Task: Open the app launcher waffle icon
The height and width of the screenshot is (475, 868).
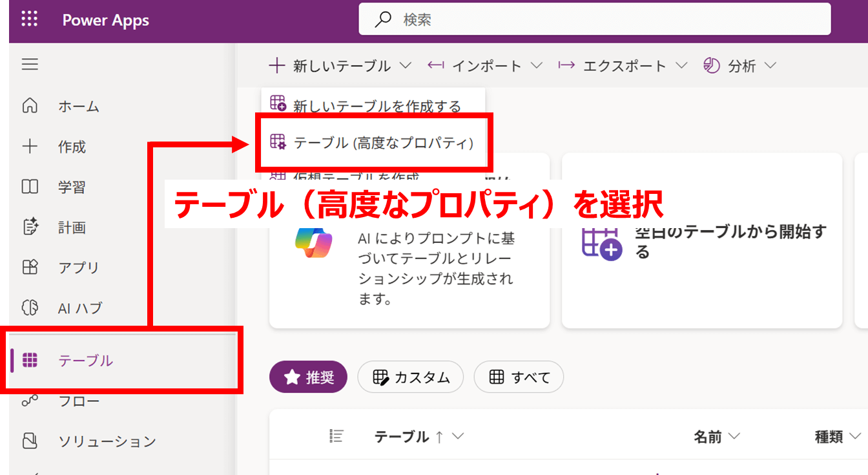Action: [30, 19]
